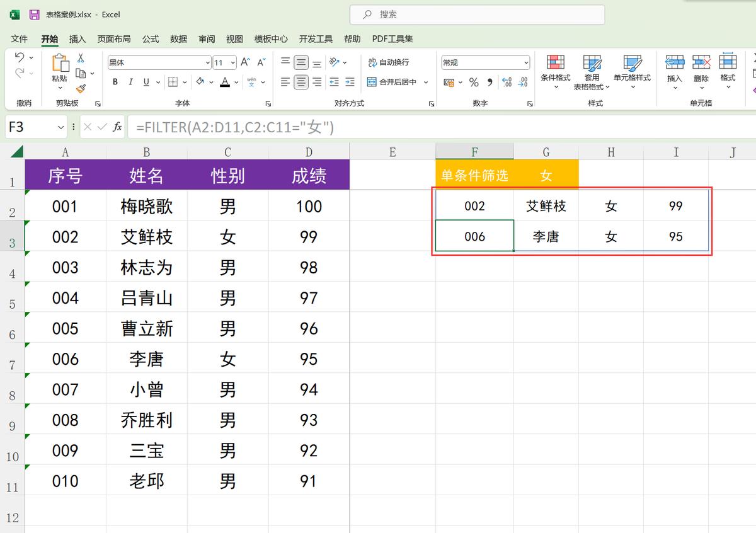Click the Increase Decimal icon

507,82
